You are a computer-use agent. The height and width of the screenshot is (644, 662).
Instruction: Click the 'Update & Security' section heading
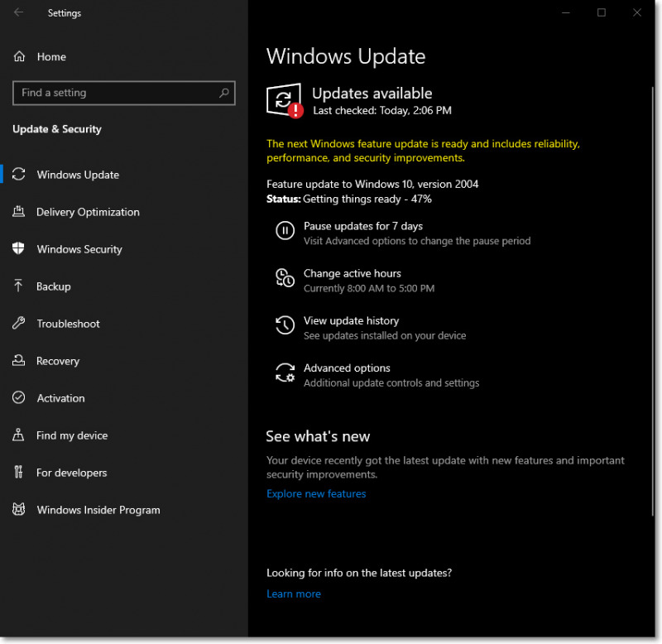(57, 129)
